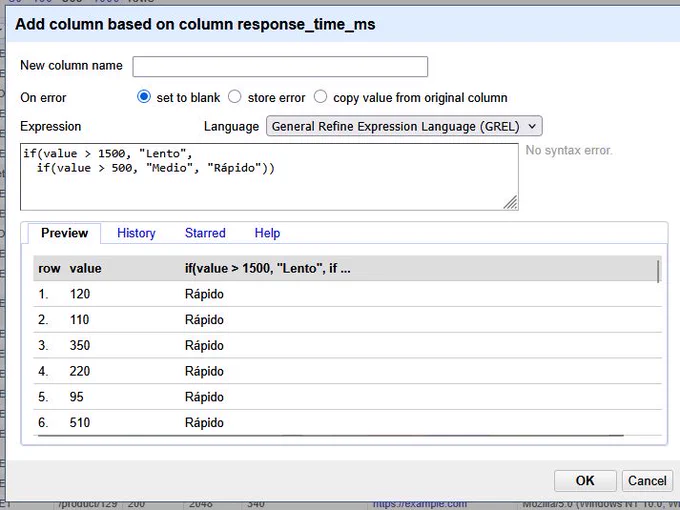The image size is (680, 510).
Task: Select the value 120 in row 1
Action: click(80, 294)
